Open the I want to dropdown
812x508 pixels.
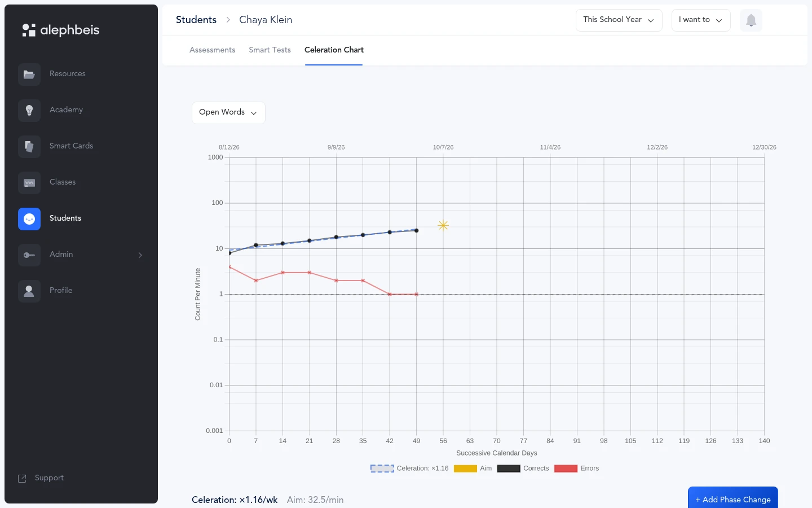(701, 20)
